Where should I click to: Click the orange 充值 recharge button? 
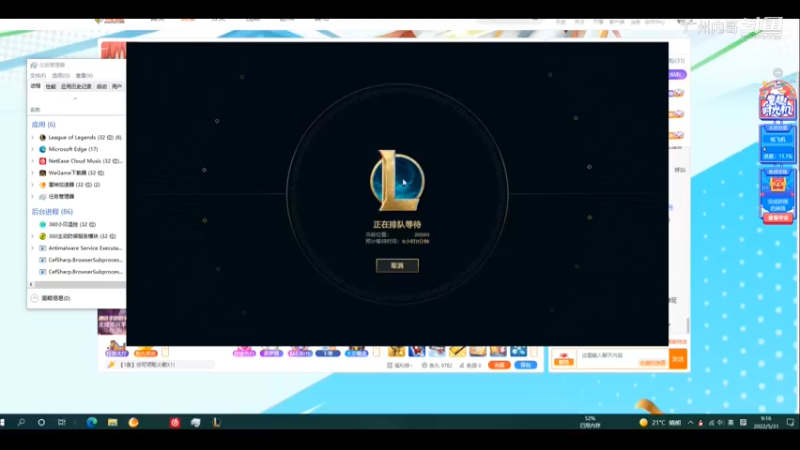coord(499,365)
